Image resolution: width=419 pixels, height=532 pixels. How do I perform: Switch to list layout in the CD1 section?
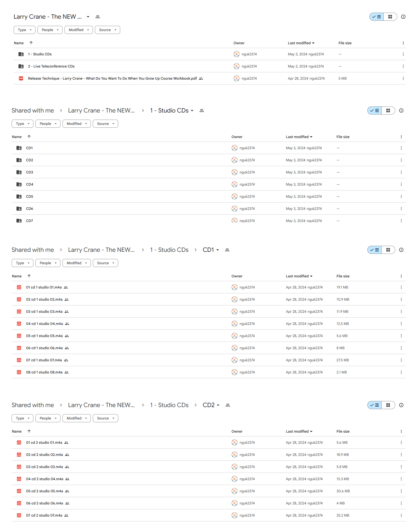click(374, 250)
